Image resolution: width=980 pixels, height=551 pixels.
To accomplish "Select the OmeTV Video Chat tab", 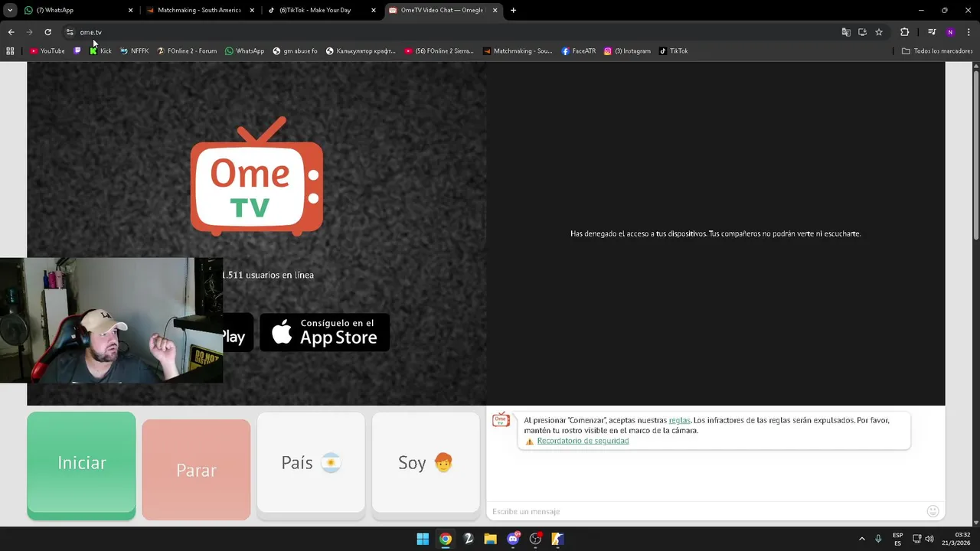I will pos(442,11).
